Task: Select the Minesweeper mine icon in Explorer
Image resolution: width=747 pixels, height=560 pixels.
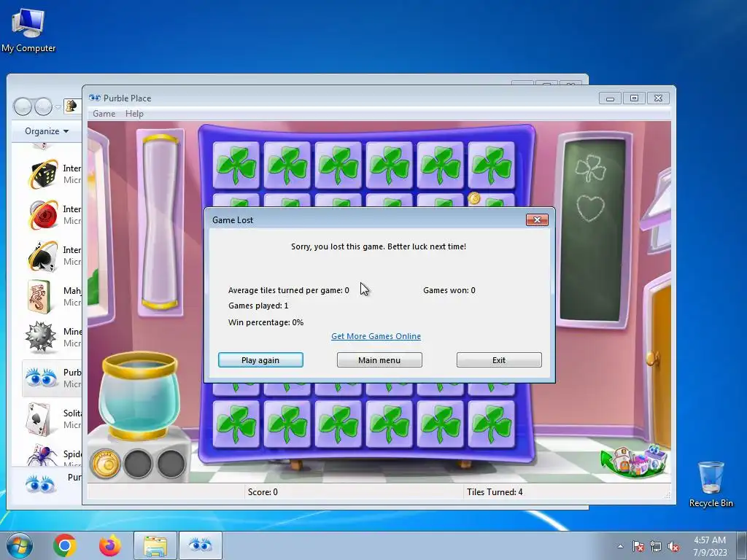Action: point(41,337)
